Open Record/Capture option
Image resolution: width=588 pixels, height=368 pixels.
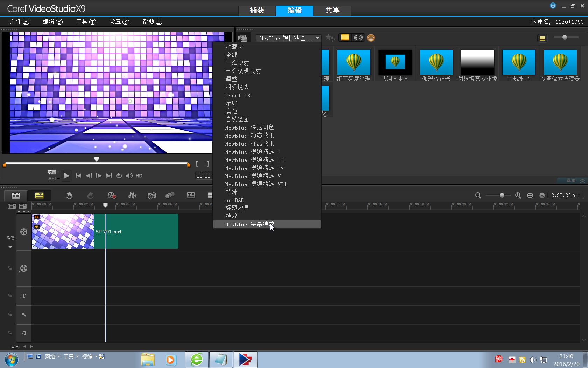(x=112, y=196)
